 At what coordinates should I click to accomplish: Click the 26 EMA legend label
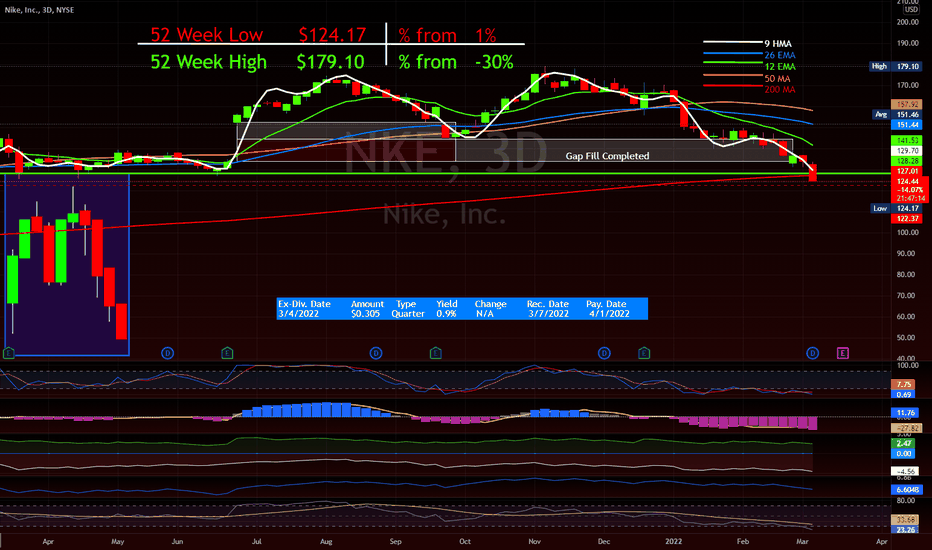tap(780, 55)
